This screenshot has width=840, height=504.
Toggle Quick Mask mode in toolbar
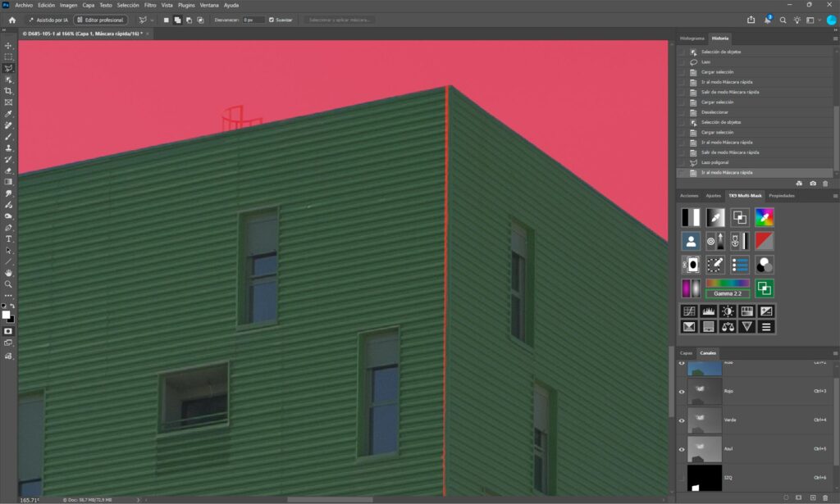8,331
